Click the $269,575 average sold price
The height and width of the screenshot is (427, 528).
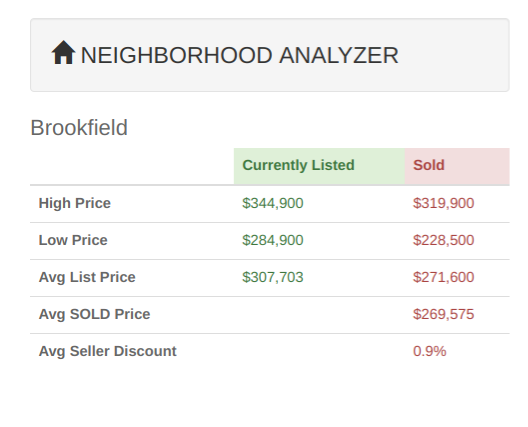pos(443,314)
